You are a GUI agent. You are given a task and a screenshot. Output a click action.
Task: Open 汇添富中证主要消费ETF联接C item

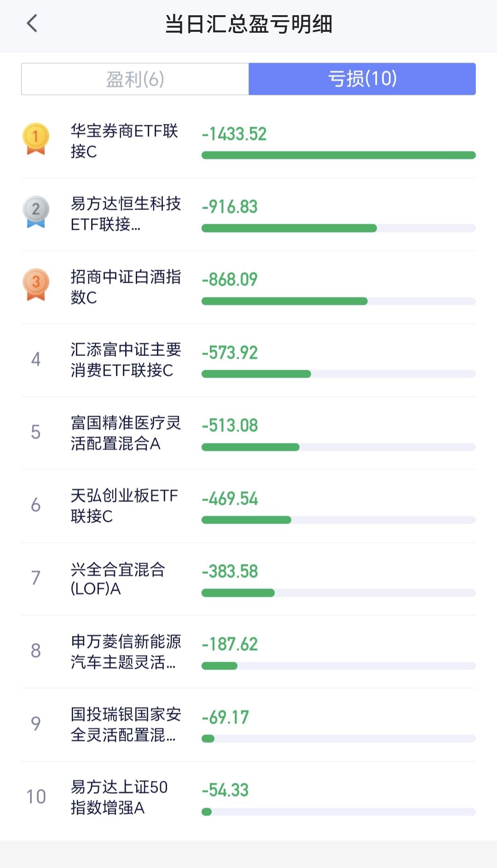coord(248,360)
